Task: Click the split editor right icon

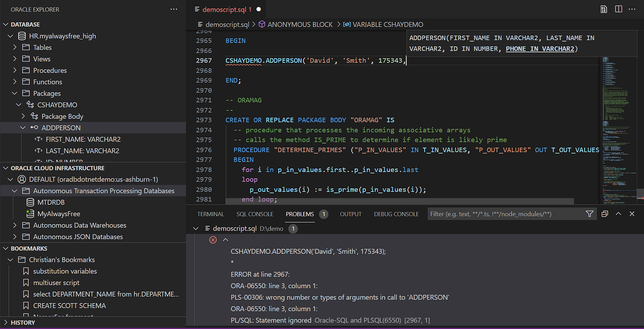Action: tap(618, 9)
